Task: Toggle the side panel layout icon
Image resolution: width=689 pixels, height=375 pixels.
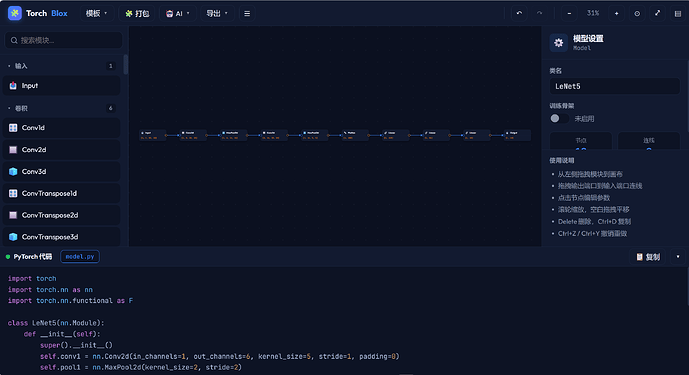Action: pyautogui.click(x=678, y=13)
